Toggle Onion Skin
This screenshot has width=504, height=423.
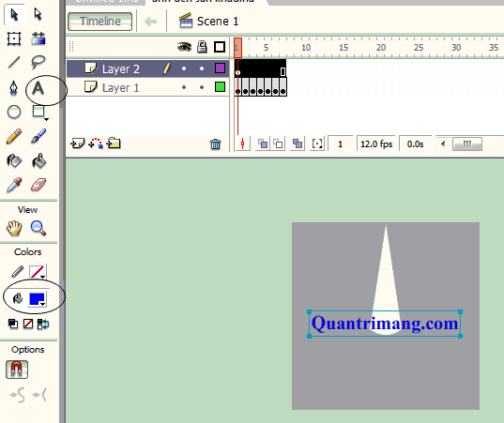coord(263,144)
